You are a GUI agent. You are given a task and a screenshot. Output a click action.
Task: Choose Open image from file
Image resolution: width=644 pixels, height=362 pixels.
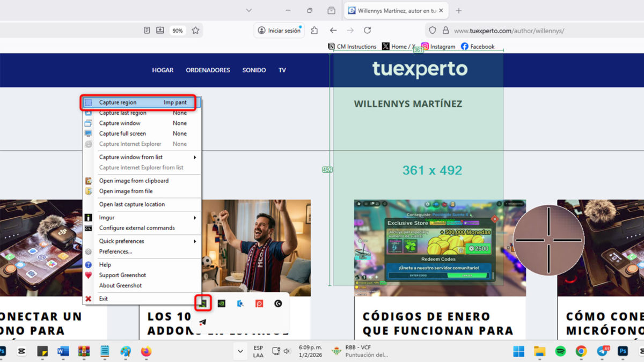(x=142, y=191)
